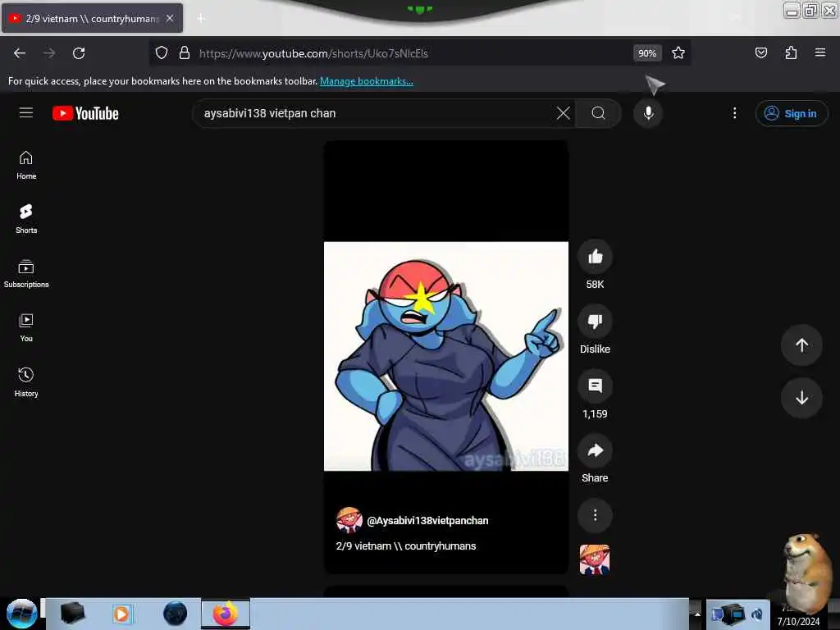Open Manage bookmarks link
The image size is (840, 630).
[x=367, y=81]
